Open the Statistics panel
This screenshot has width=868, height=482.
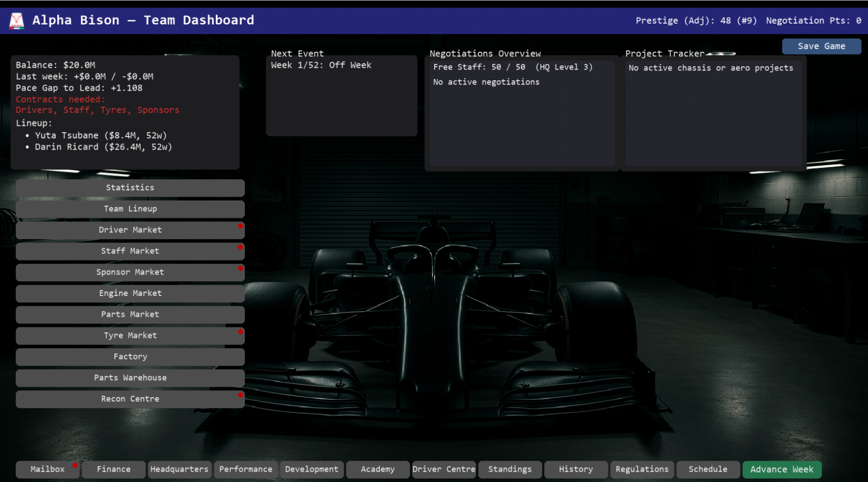130,187
